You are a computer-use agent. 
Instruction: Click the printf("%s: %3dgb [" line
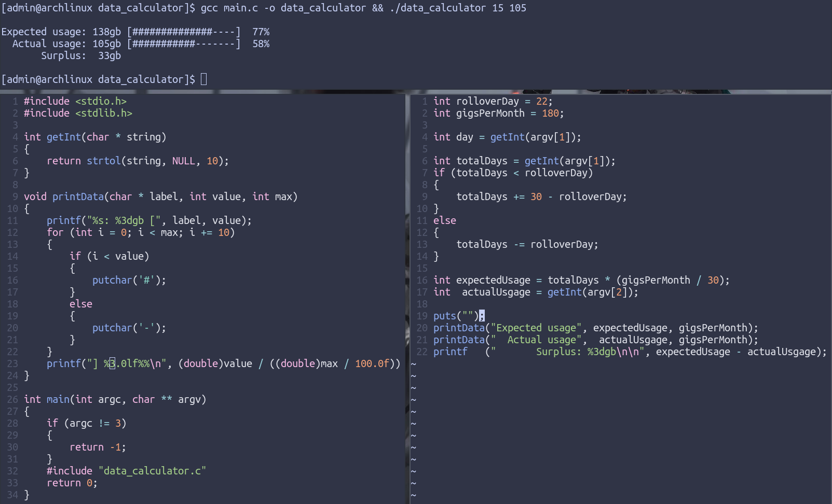tap(149, 220)
